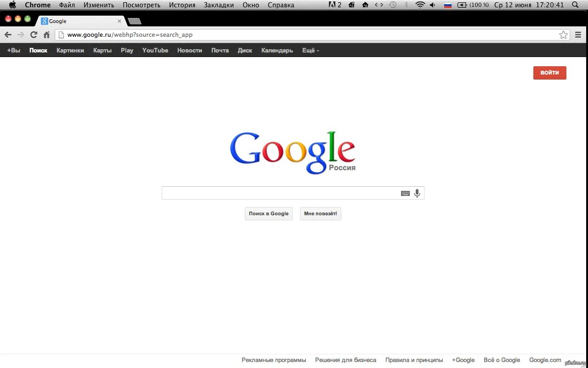Viewport: 588px width, 368px height.
Task: Open the История menu
Action: click(x=182, y=5)
